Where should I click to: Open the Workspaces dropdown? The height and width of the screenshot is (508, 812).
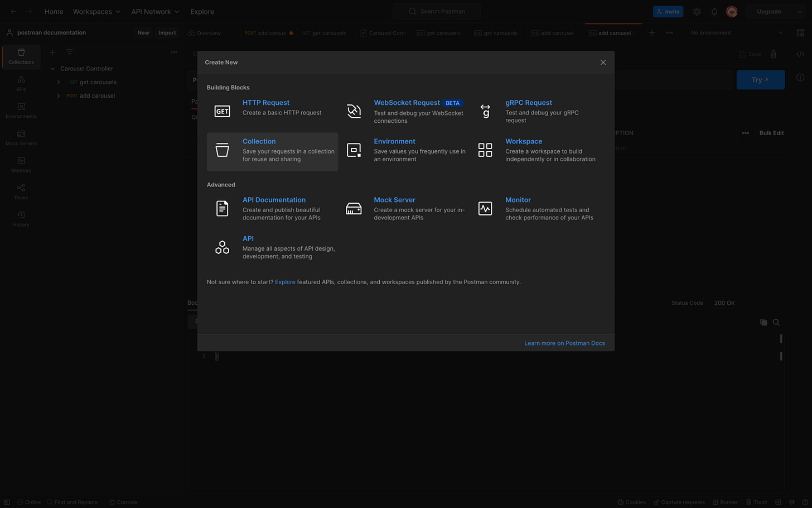point(96,11)
